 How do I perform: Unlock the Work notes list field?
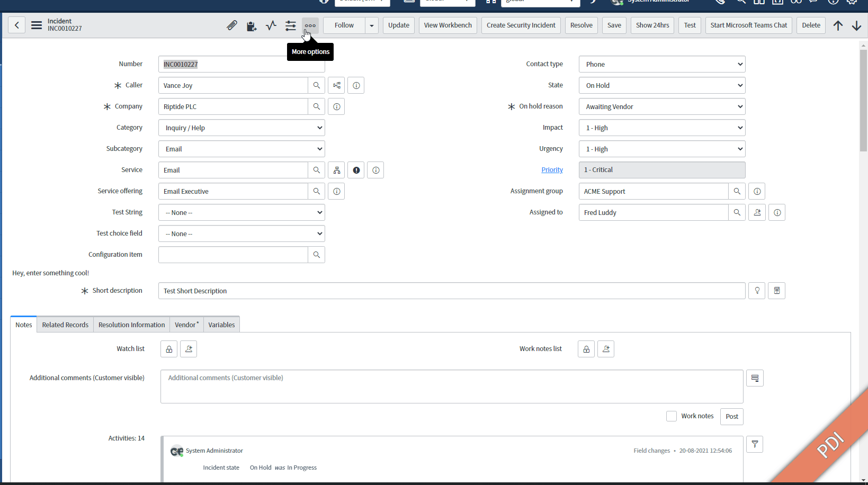click(x=586, y=349)
